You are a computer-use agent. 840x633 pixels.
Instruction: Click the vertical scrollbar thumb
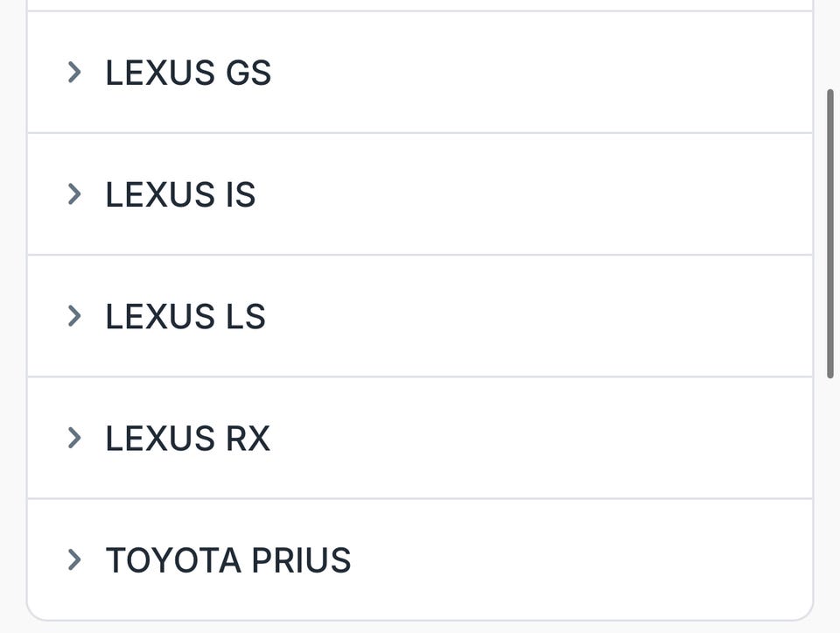coord(830,233)
